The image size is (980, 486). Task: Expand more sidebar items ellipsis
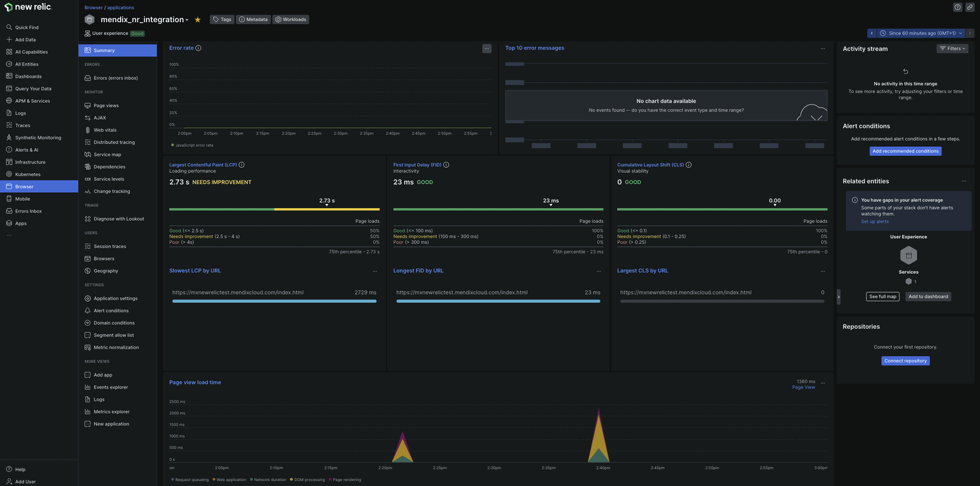click(9, 235)
